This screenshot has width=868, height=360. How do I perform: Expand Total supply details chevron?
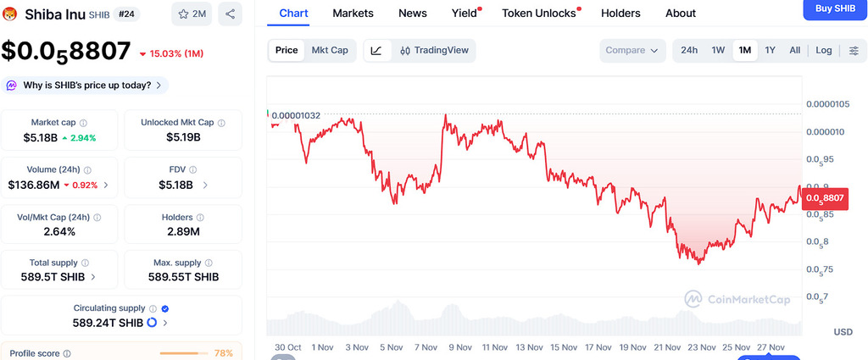pos(92,276)
